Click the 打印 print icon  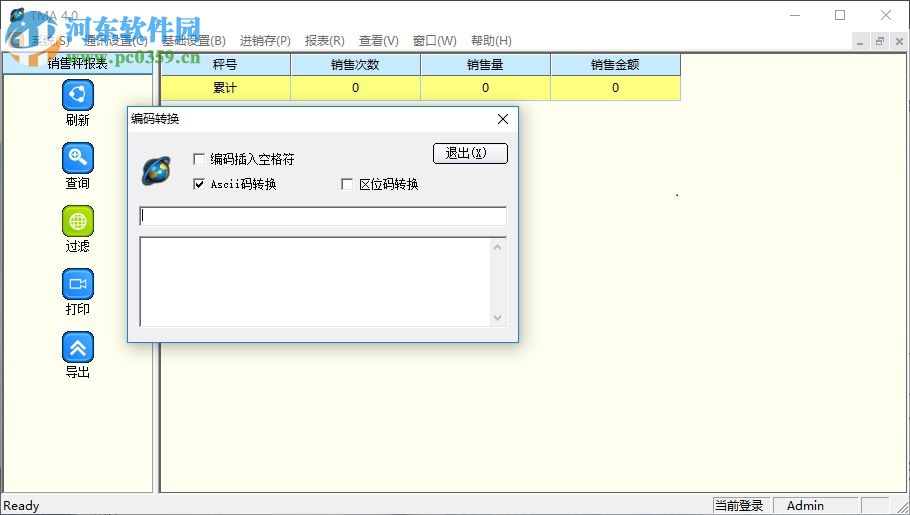coord(78,284)
